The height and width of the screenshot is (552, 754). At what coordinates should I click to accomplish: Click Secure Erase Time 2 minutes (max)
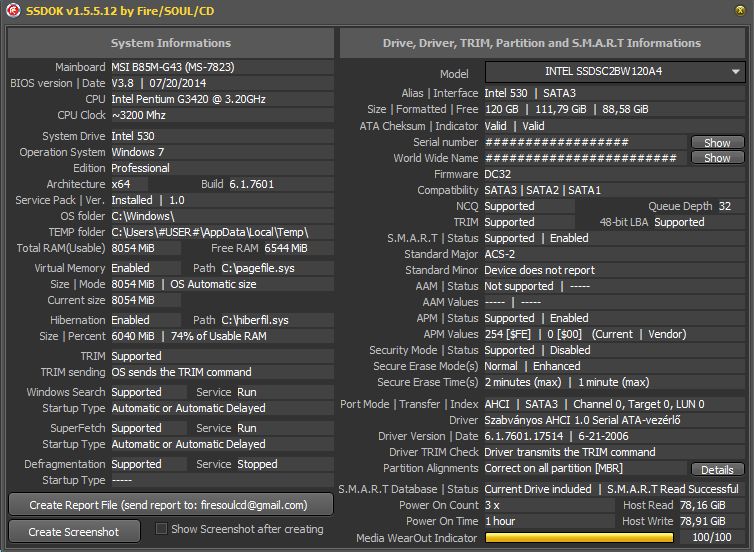[523, 382]
